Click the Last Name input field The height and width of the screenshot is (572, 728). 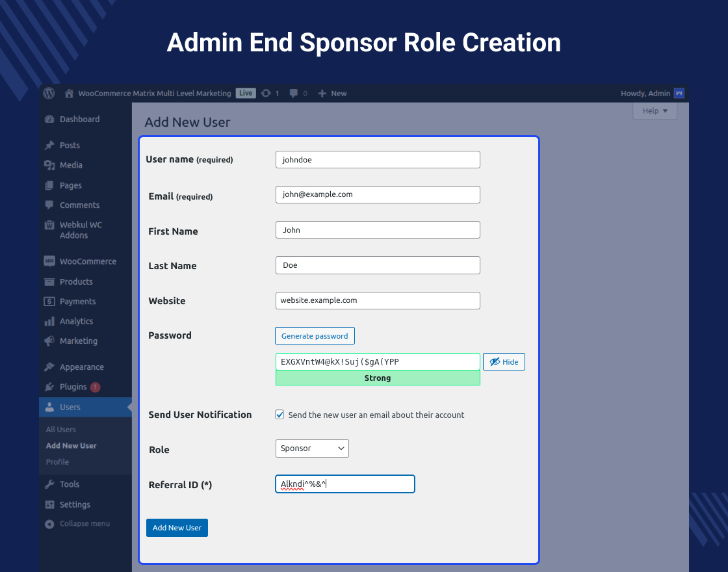[x=378, y=265]
